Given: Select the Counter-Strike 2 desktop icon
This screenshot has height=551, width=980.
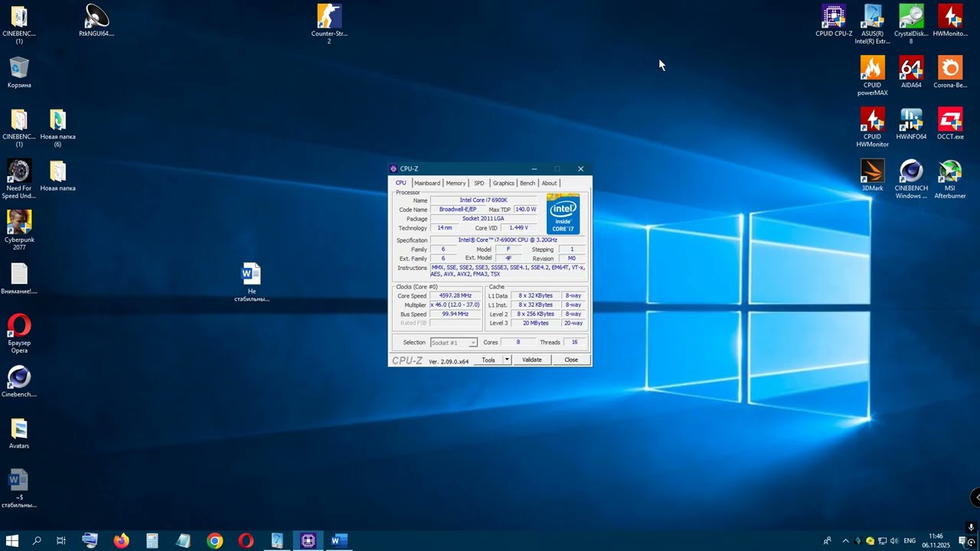Looking at the screenshot, I should coord(329,24).
